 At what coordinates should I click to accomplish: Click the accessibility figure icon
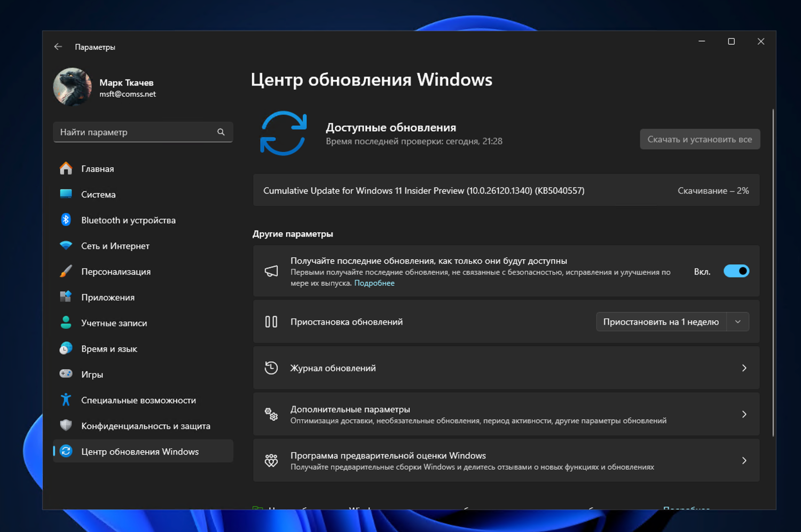click(x=66, y=400)
